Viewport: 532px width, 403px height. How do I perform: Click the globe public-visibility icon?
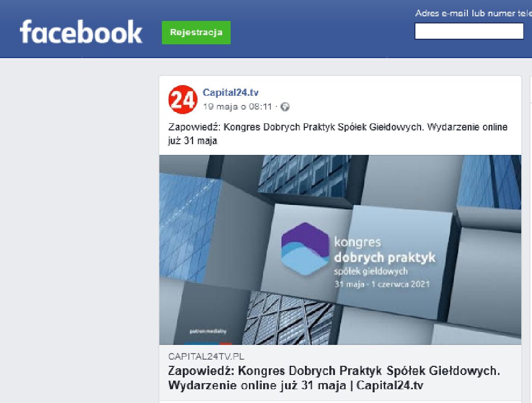(285, 107)
